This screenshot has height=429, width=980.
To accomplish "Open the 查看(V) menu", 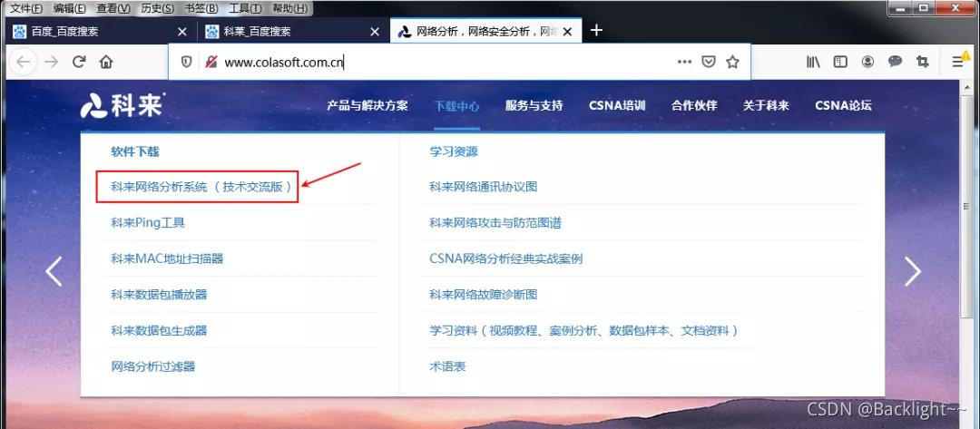I will point(113,9).
